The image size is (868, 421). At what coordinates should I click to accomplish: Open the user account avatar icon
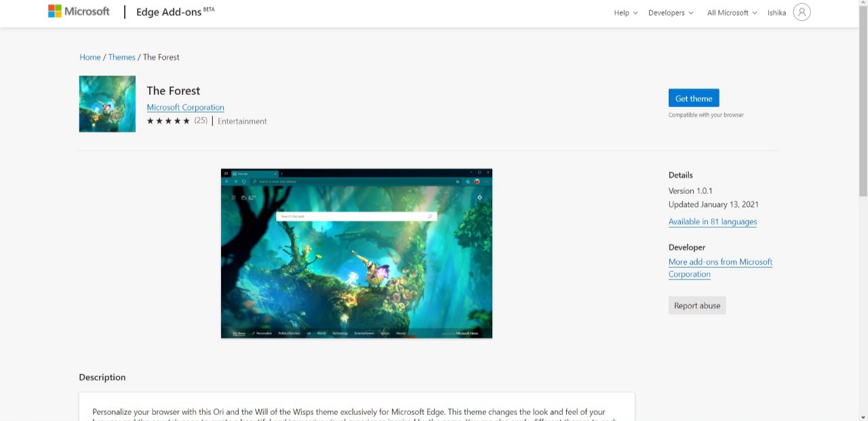tap(802, 12)
